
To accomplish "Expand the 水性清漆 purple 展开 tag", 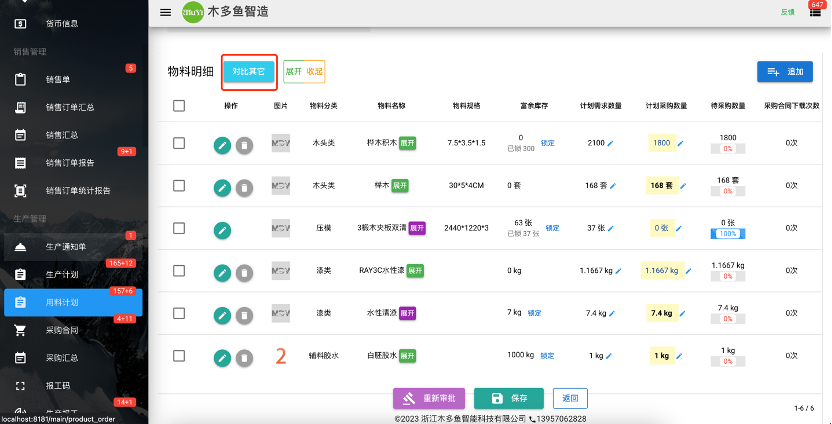I will [407, 313].
